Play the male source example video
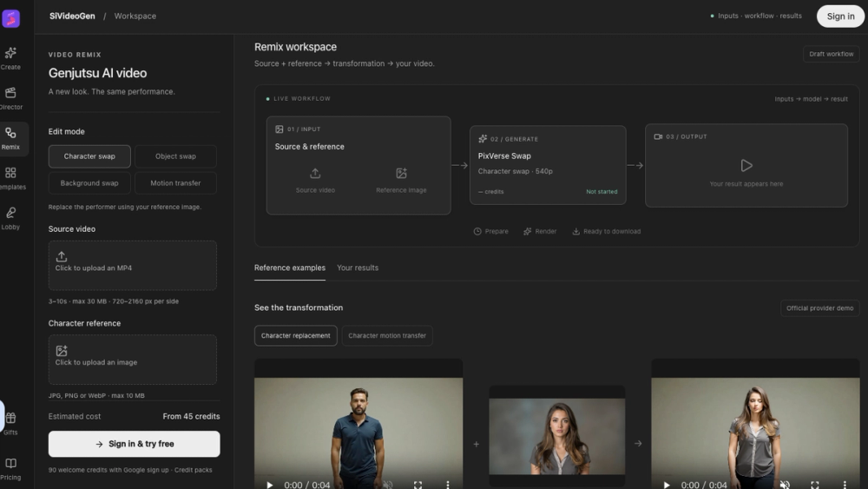Screen dimensions: 868x489 click(270, 486)
